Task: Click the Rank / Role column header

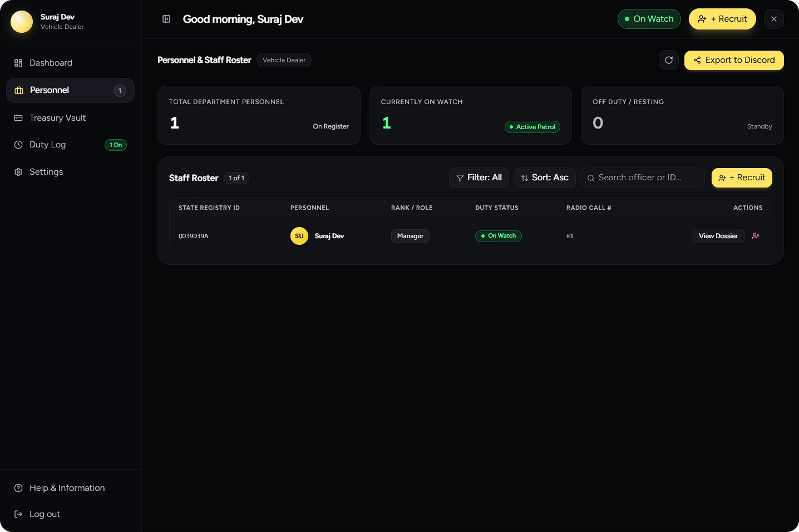Action: click(x=412, y=208)
